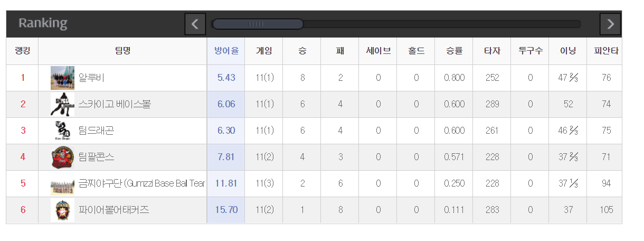Click batters value 261

[x=492, y=131]
